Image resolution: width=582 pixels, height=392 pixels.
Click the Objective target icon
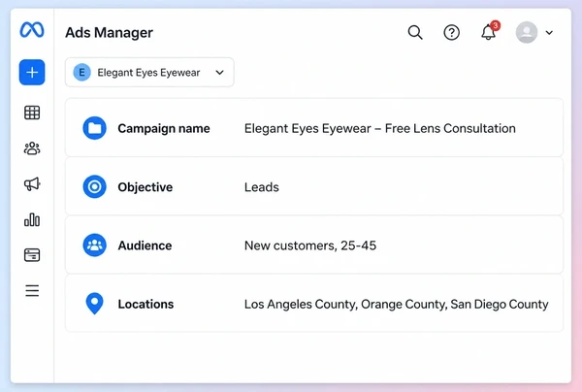click(x=94, y=186)
